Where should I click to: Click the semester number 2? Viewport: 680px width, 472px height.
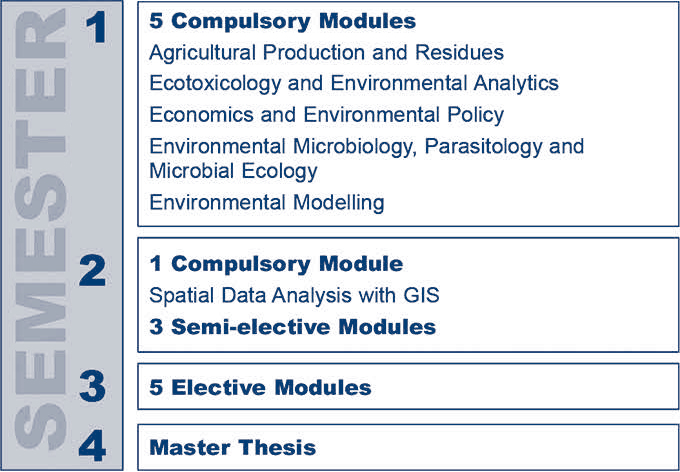[92, 271]
